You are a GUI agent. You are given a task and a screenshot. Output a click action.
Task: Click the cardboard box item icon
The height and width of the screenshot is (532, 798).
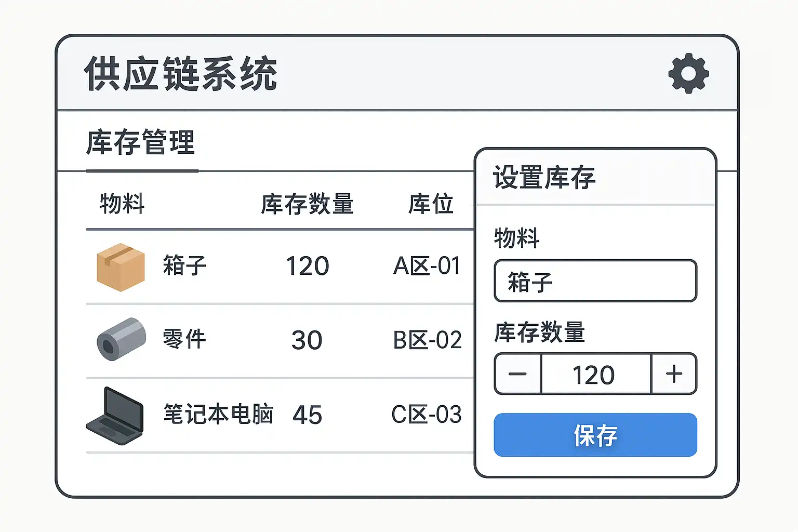pyautogui.click(x=121, y=267)
